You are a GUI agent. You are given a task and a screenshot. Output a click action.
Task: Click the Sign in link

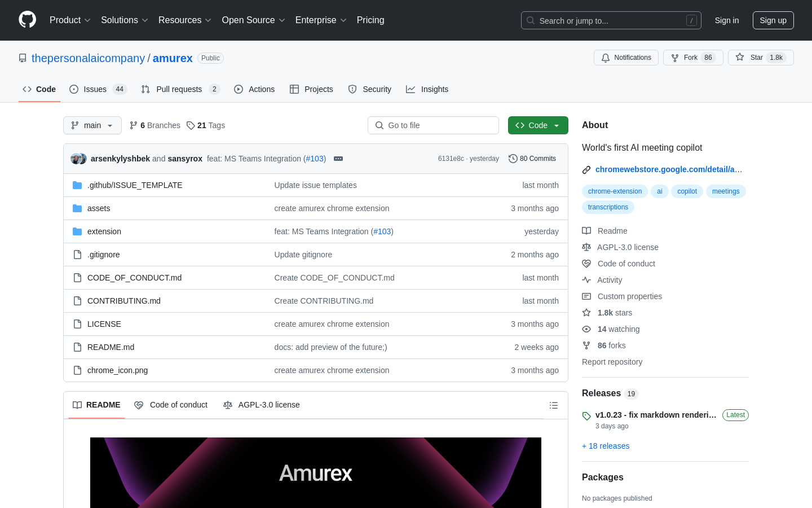click(x=727, y=20)
